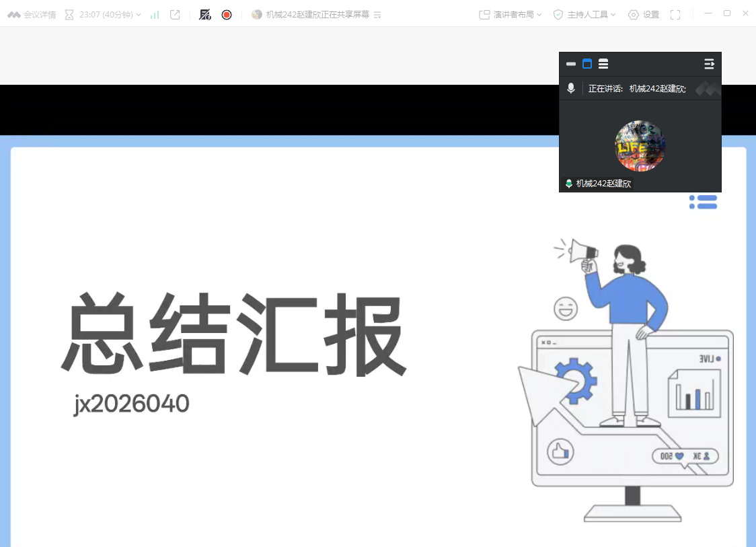Collapse floating video panel to strip view
Screen dimensions: 756x547
(x=571, y=64)
